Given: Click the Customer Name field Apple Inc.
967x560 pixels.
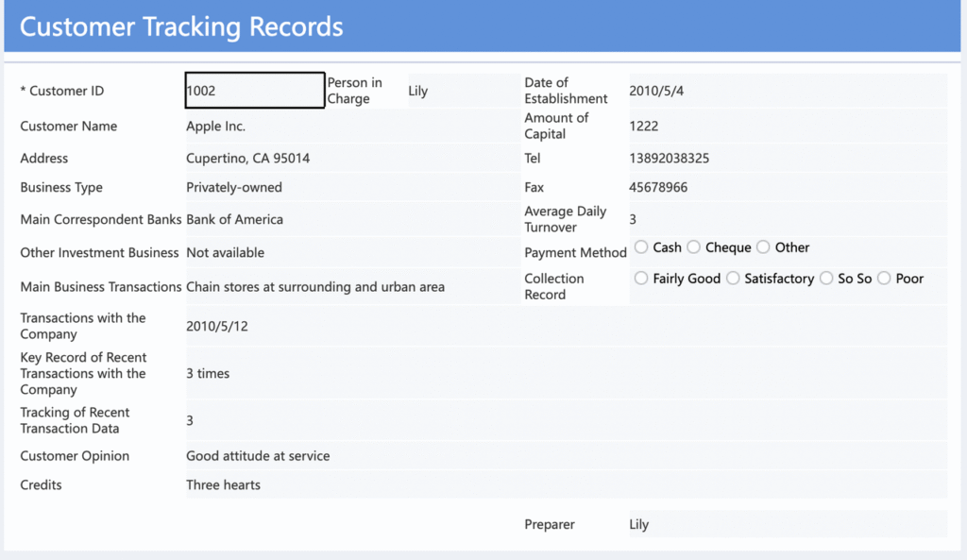Looking at the screenshot, I should (349, 127).
